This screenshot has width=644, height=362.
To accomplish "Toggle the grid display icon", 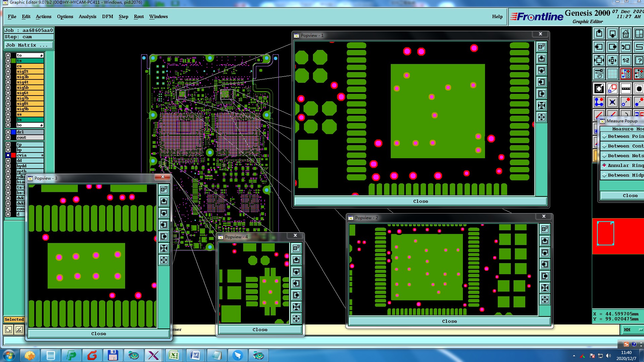I will coord(612,74).
